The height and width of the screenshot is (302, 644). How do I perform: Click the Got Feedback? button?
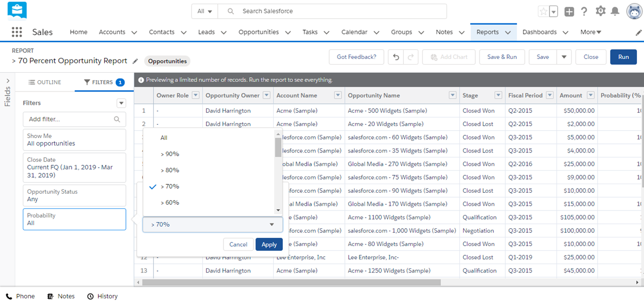[x=357, y=57]
